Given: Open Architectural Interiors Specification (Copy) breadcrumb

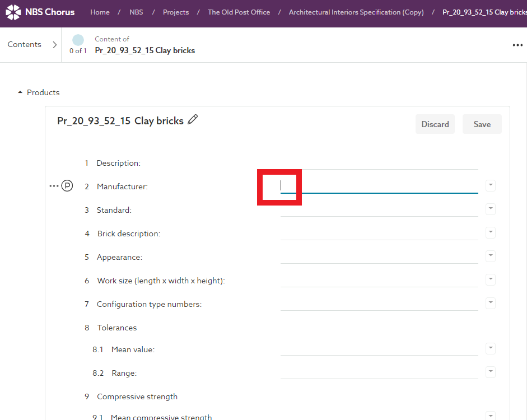Looking at the screenshot, I should 356,12.
